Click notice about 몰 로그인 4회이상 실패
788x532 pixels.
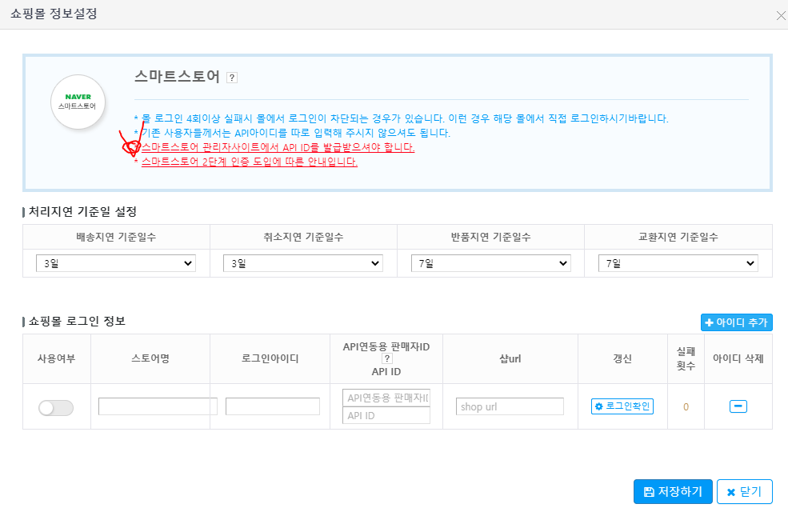405,118
